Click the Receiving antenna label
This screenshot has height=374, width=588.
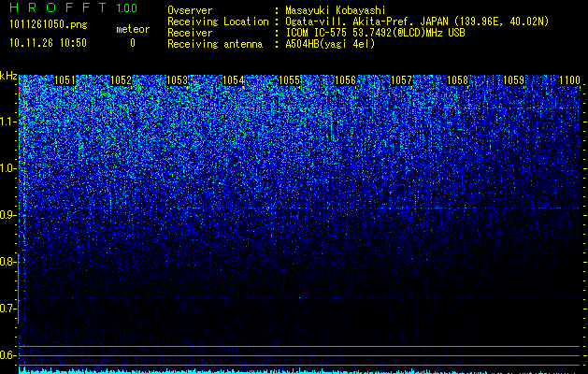point(215,44)
